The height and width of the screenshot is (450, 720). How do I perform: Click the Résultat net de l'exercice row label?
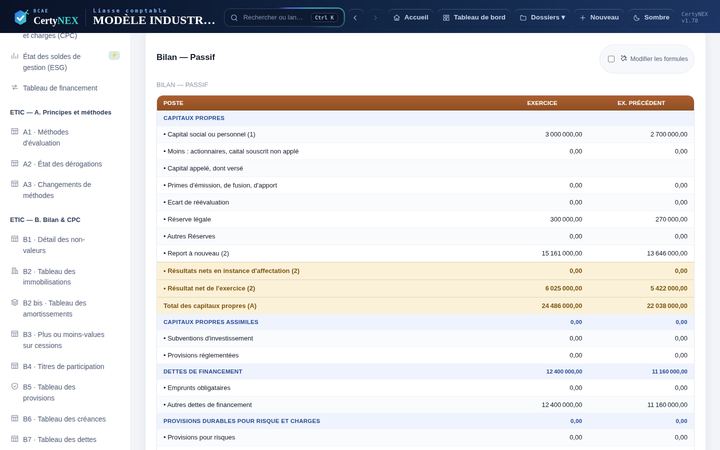pos(209,288)
